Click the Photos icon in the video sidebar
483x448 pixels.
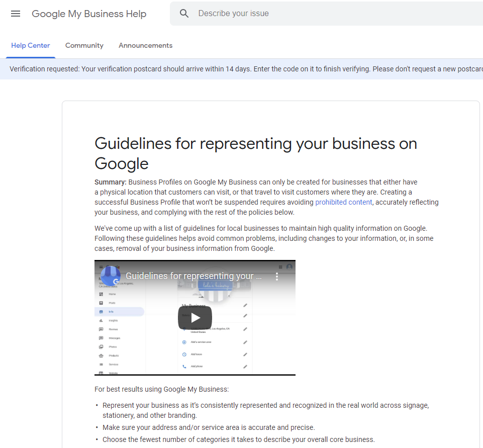pyautogui.click(x=101, y=346)
